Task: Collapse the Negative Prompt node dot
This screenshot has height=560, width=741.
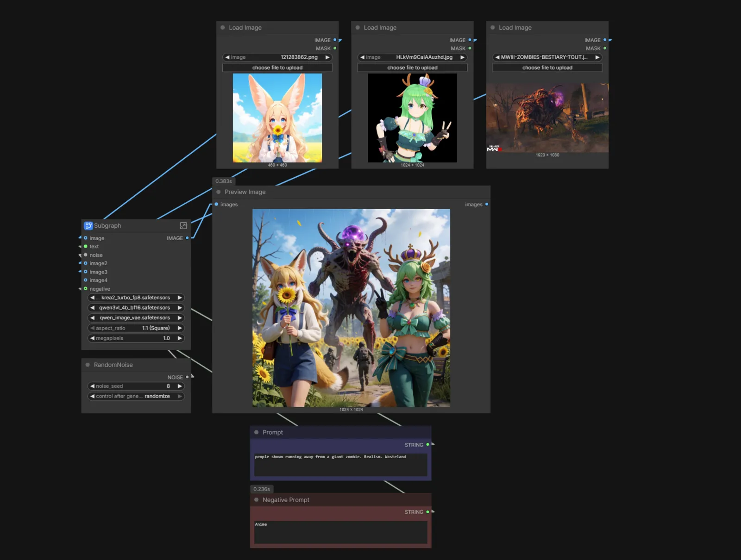Action: click(257, 499)
